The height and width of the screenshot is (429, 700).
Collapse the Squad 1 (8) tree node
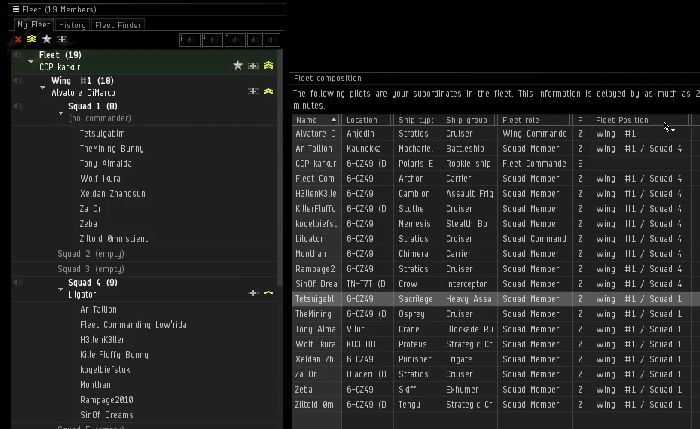coord(61,113)
